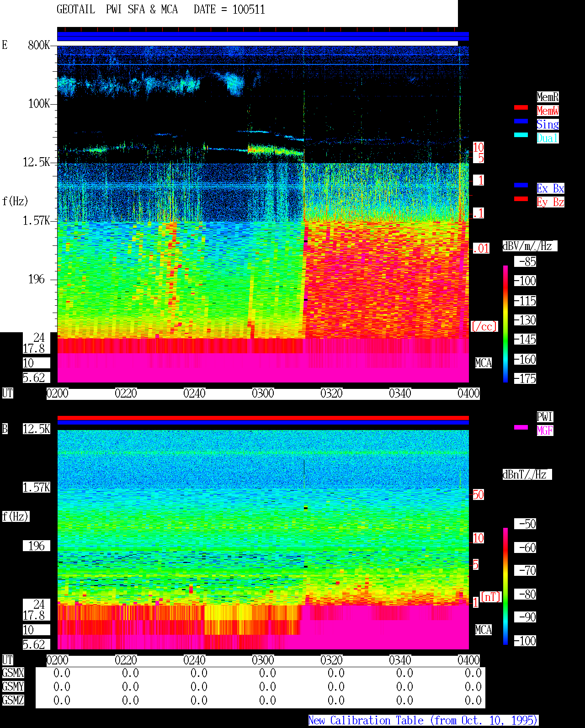The width and height of the screenshot is (585, 728).
Task: Click the red status bar above B spectrogram
Action: click(x=263, y=418)
